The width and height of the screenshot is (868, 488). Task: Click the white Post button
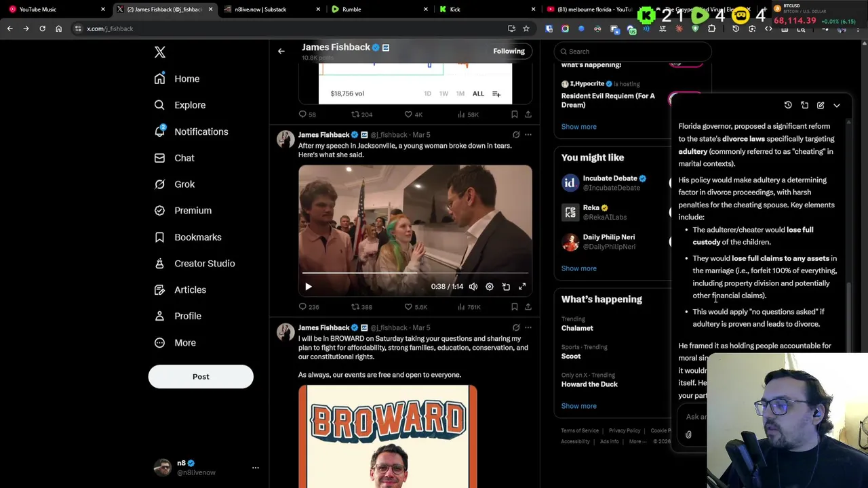tap(201, 377)
